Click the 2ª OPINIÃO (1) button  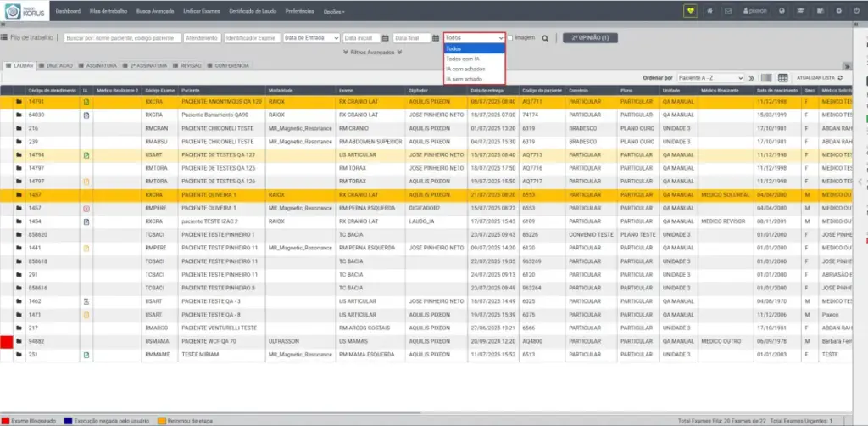click(x=590, y=38)
